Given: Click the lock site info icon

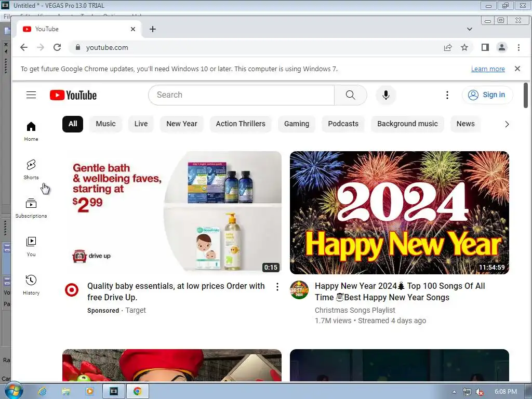Looking at the screenshot, I should click(78, 47).
